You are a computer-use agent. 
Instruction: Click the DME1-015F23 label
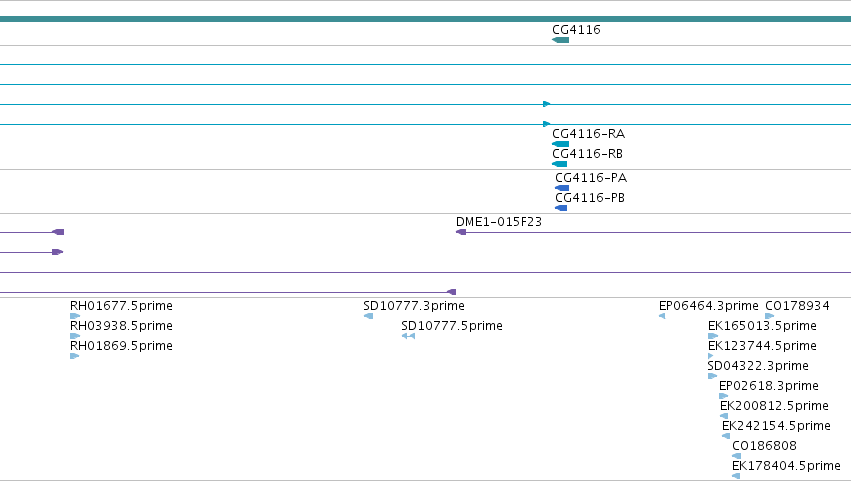499,221
